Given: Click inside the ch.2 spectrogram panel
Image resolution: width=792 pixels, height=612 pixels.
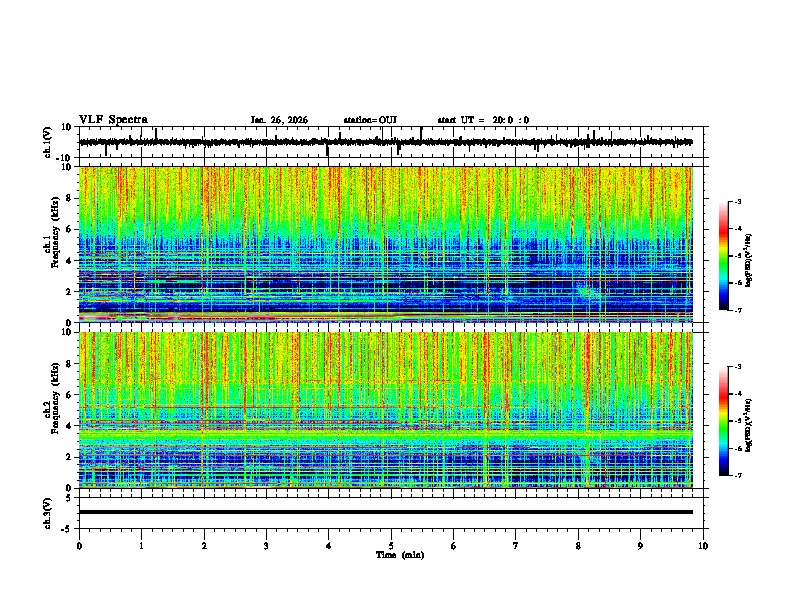Looking at the screenshot, I should [x=386, y=410].
